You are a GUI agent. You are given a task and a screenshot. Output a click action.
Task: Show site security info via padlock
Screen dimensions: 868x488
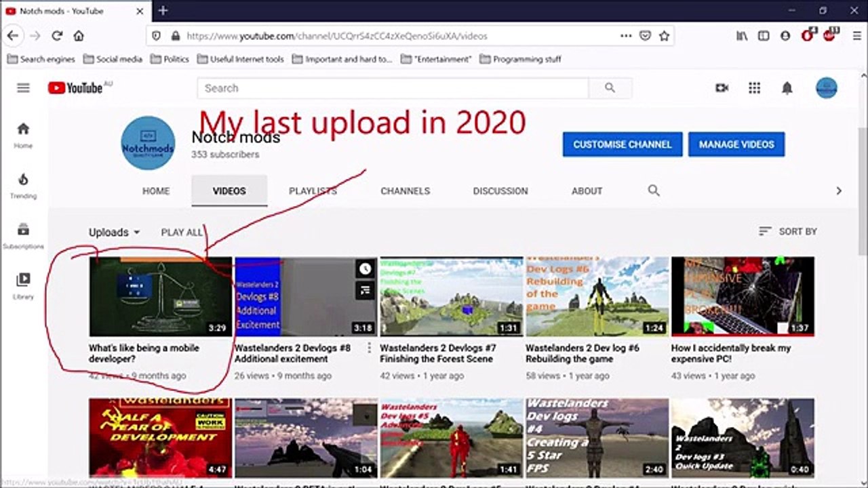click(x=176, y=36)
